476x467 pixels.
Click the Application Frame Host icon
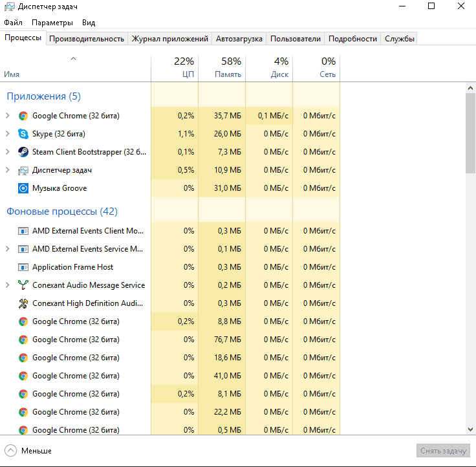click(23, 267)
